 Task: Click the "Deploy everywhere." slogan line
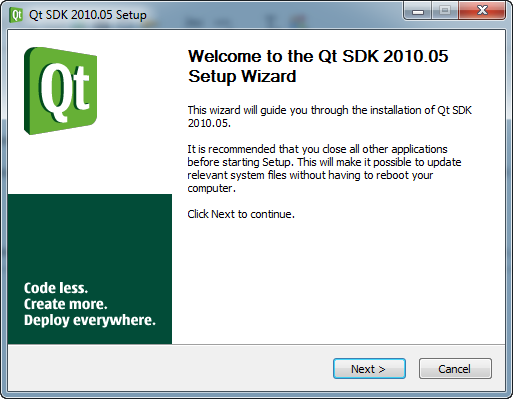click(90, 320)
